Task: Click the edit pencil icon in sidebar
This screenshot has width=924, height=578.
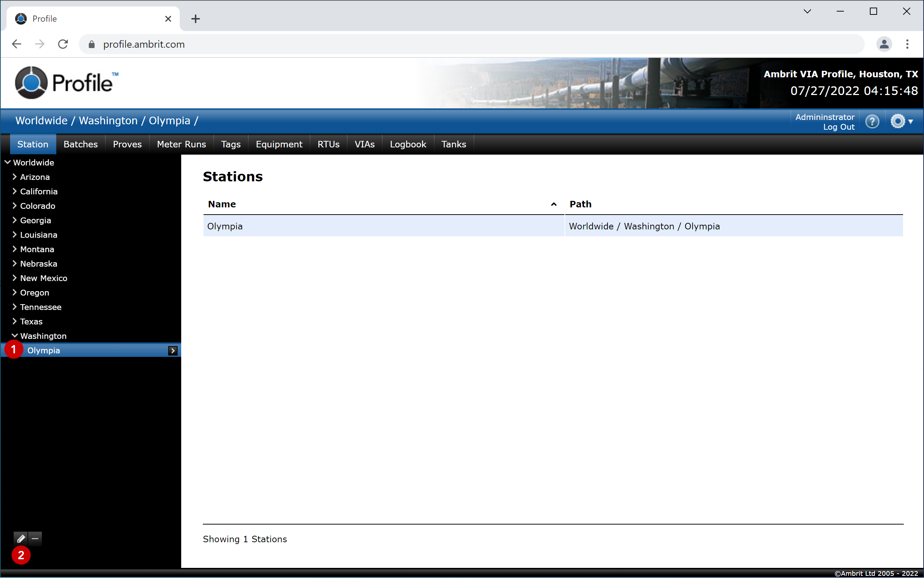Action: tap(21, 539)
